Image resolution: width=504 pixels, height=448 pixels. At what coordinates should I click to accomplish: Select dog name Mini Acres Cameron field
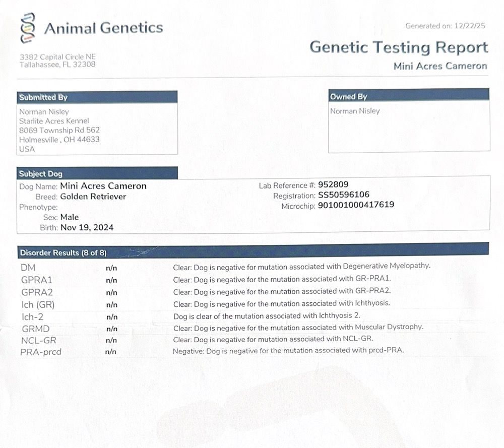point(103,186)
